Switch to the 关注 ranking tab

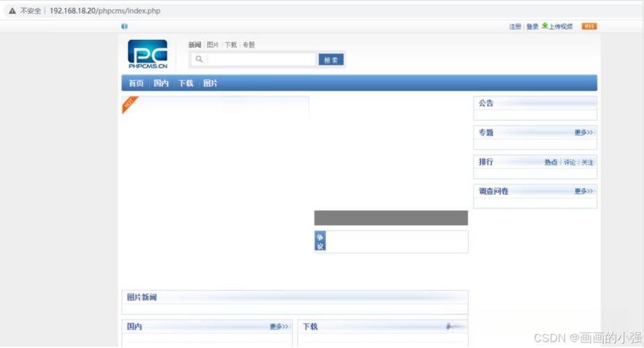[588, 162]
